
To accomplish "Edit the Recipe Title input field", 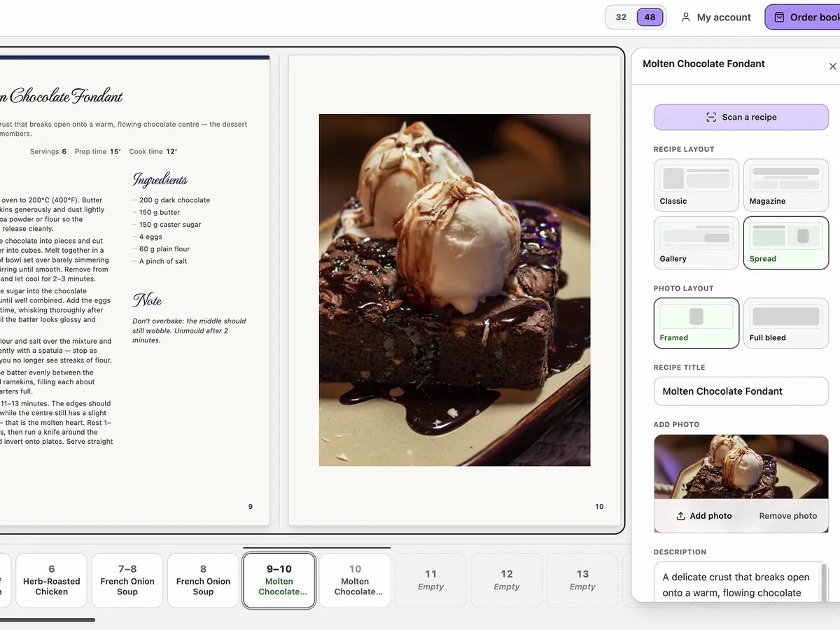I will [x=741, y=391].
